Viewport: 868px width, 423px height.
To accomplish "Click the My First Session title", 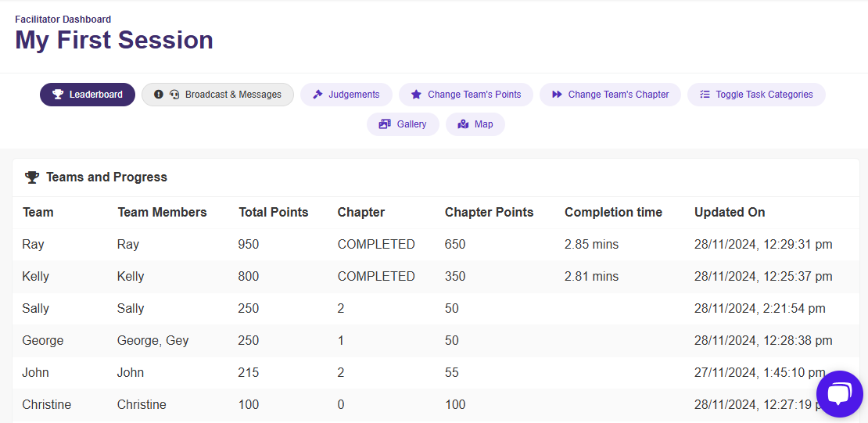I will pyautogui.click(x=114, y=40).
